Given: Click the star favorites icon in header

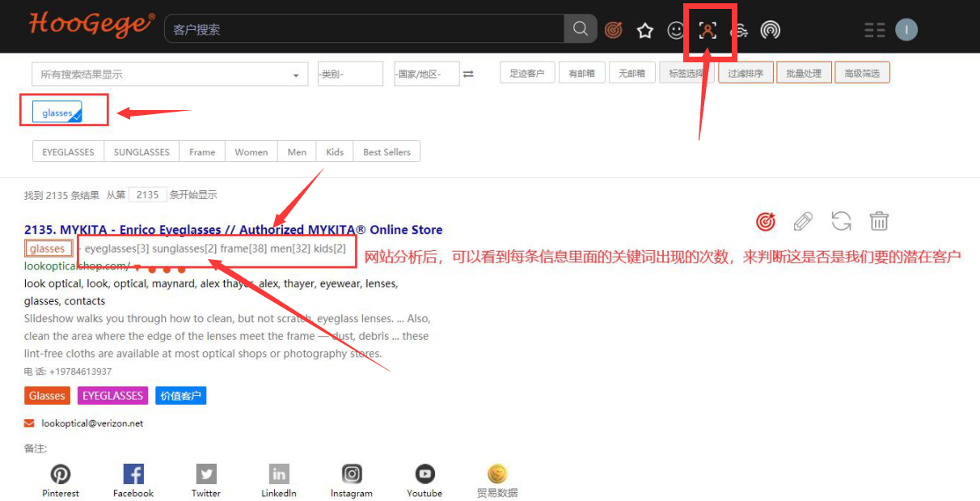Looking at the screenshot, I should point(644,31).
